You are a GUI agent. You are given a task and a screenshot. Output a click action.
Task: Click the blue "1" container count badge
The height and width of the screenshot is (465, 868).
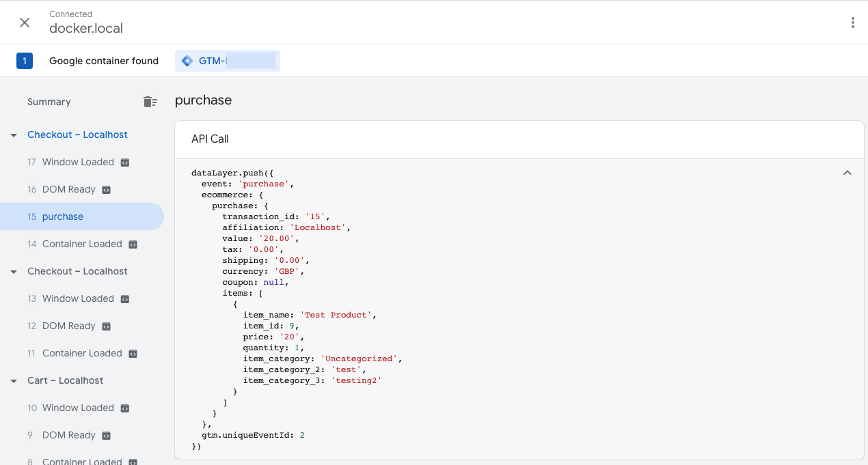tap(25, 60)
